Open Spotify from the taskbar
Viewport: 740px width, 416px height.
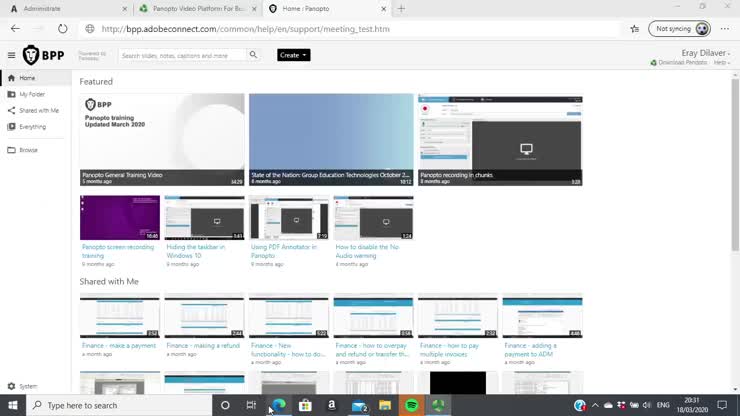pos(411,405)
